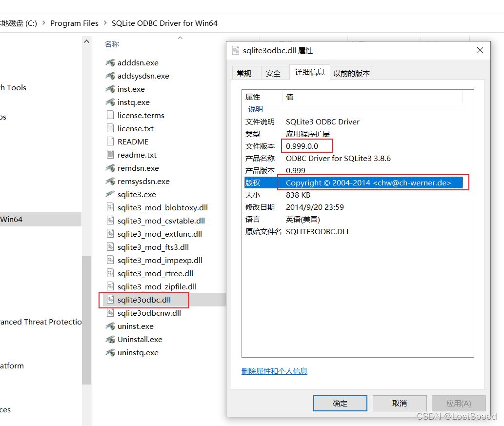Select the 修改日期 2014/9/20 row
This screenshot has width=504, height=426.
pyautogui.click(x=354, y=207)
